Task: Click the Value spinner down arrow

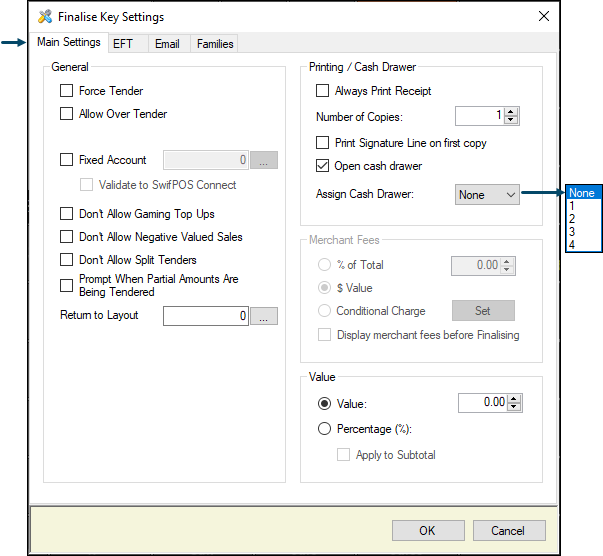Action: click(514, 407)
